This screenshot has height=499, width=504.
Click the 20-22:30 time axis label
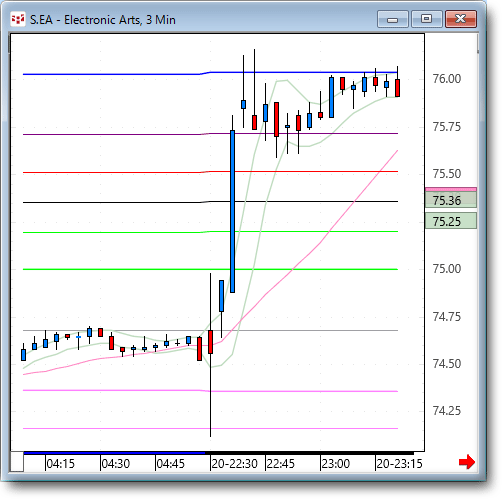[234, 463]
